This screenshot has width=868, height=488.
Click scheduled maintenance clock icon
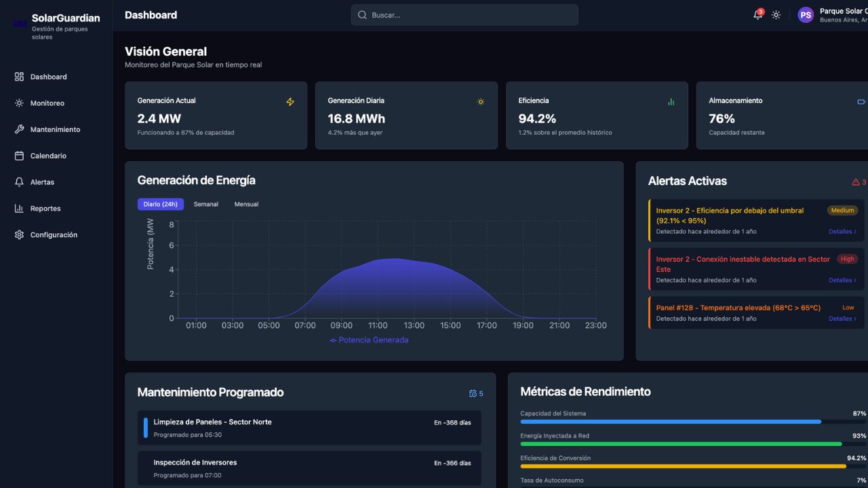(x=473, y=394)
